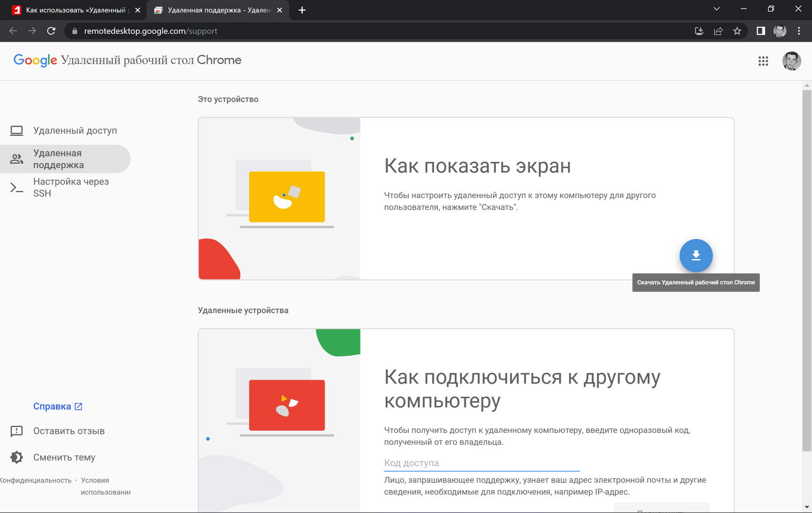Click the blue download Chrome Remote Desktop button

pyautogui.click(x=696, y=255)
